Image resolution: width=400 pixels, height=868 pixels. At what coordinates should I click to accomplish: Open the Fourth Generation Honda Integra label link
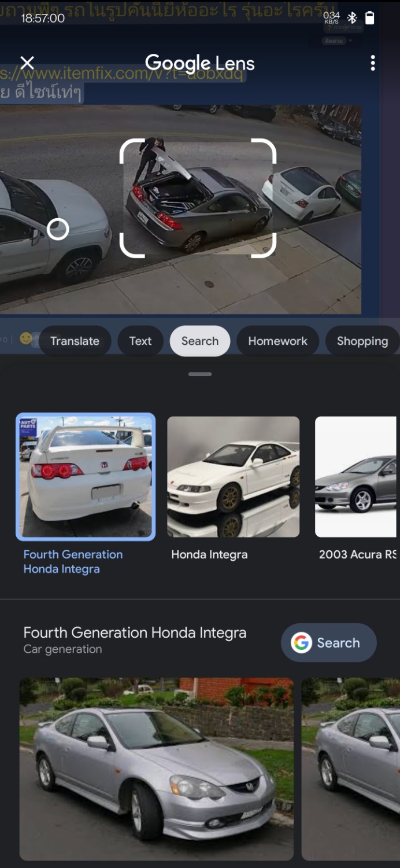(x=73, y=561)
